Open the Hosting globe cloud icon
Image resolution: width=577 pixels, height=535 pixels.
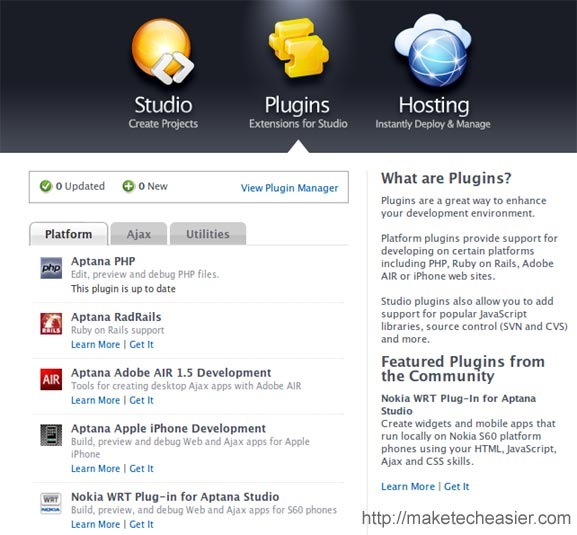(x=433, y=50)
